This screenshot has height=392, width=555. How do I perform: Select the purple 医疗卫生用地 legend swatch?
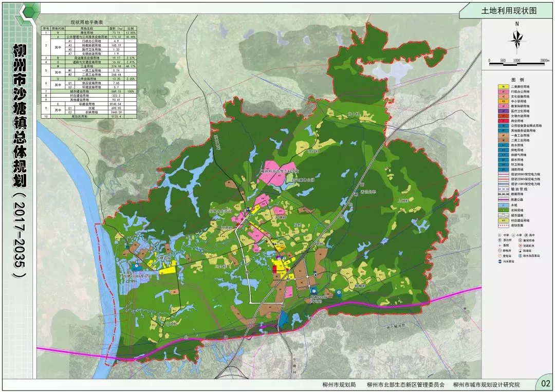pyautogui.click(x=503, y=111)
